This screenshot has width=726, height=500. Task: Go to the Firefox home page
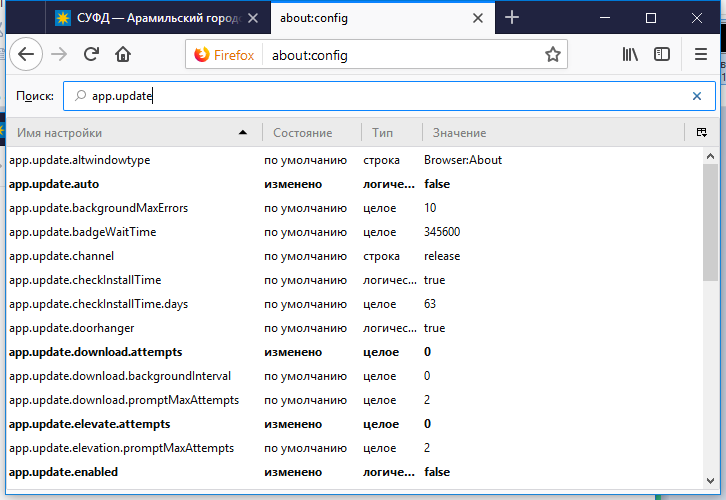123,55
